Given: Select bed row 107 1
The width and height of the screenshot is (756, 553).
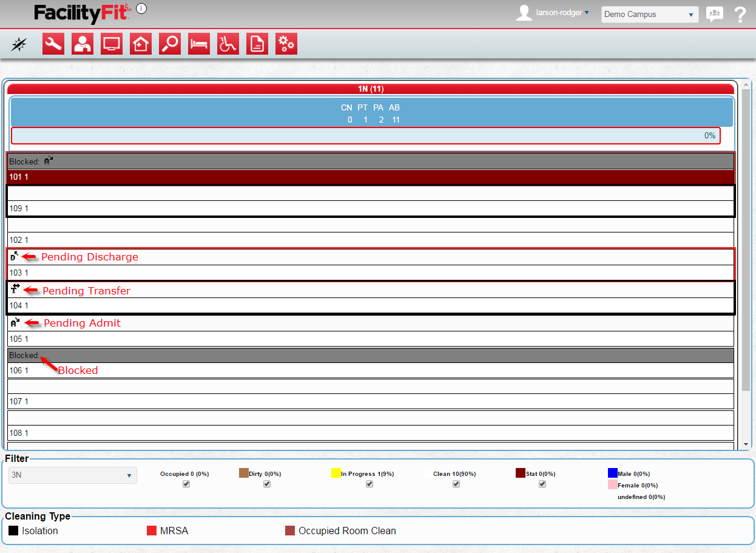Looking at the screenshot, I should 370,401.
